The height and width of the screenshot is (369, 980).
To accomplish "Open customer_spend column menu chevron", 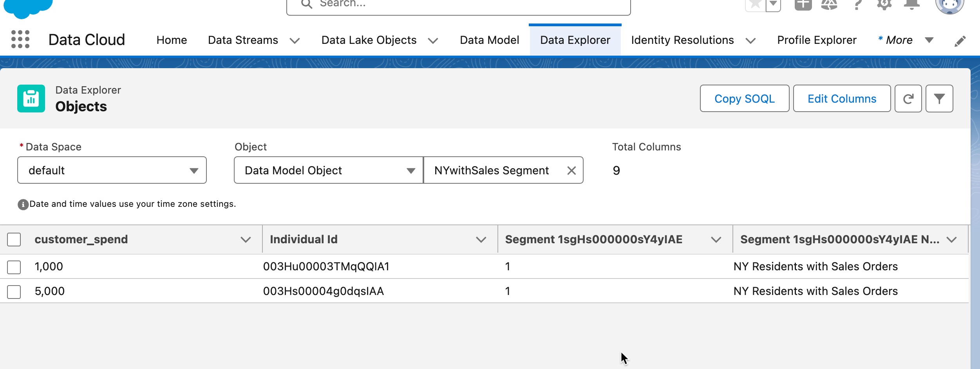I will pyautogui.click(x=246, y=240).
